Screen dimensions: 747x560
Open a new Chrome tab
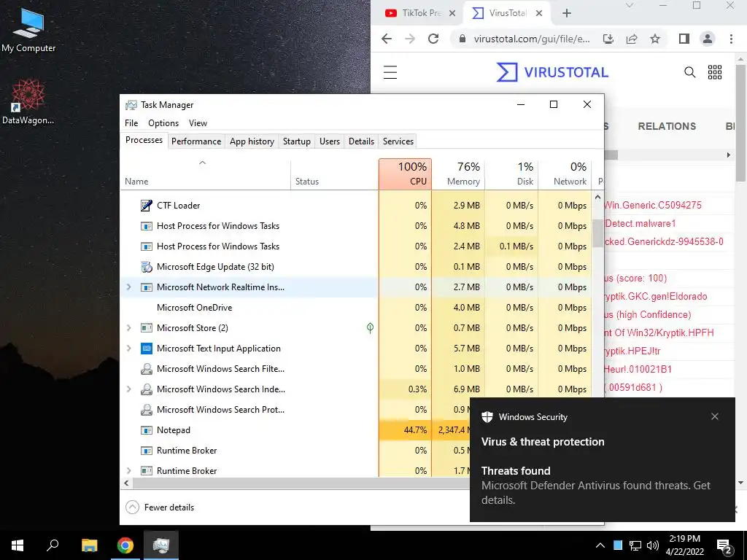click(566, 13)
